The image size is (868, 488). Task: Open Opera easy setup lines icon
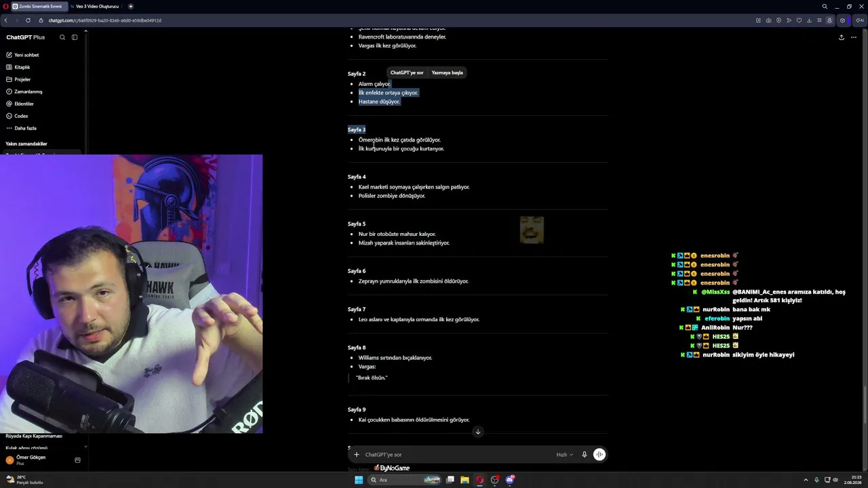[x=819, y=20]
